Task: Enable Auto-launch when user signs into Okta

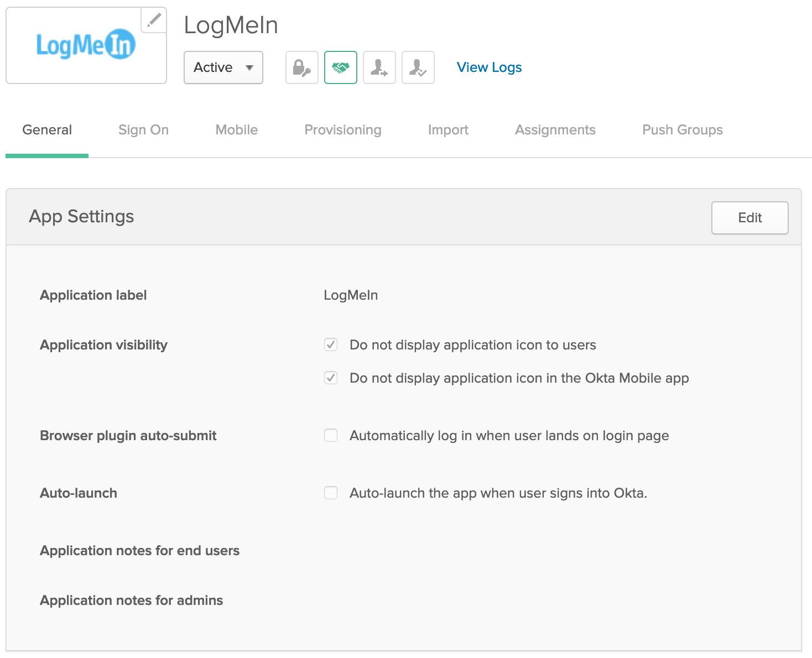Action: pos(331,493)
